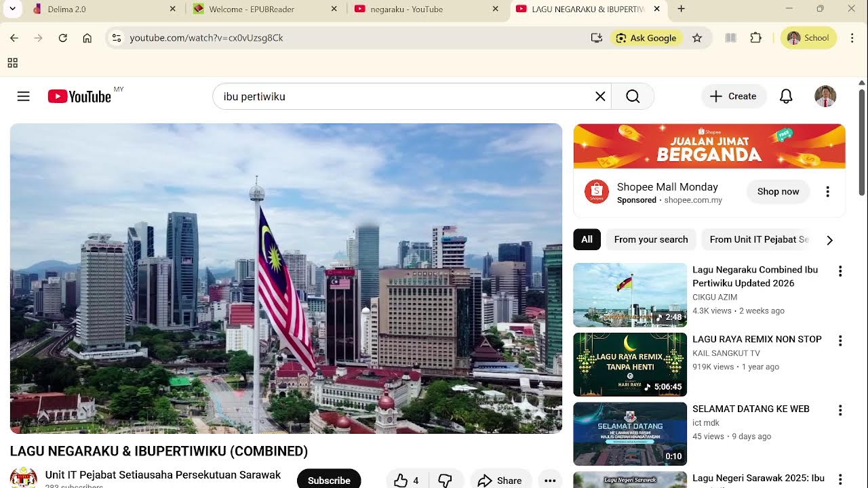The height and width of the screenshot is (488, 868).
Task: Close the Delima 2.0 tab
Action: (172, 9)
